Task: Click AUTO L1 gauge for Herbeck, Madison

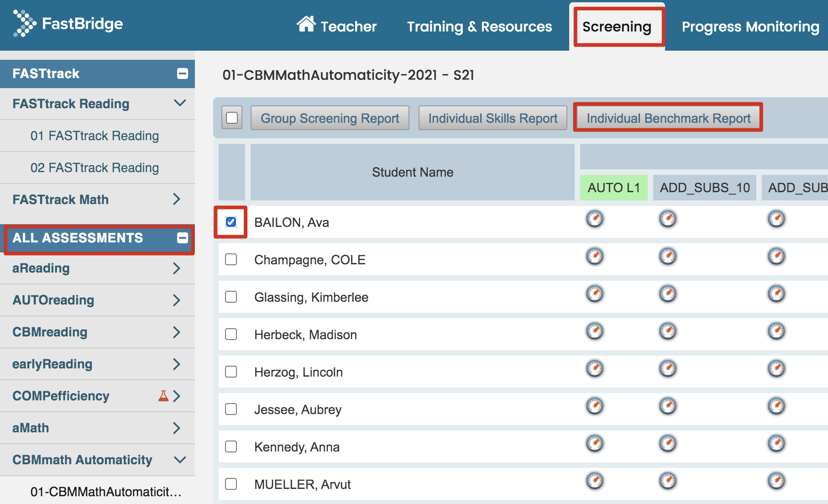Action: pos(594,331)
